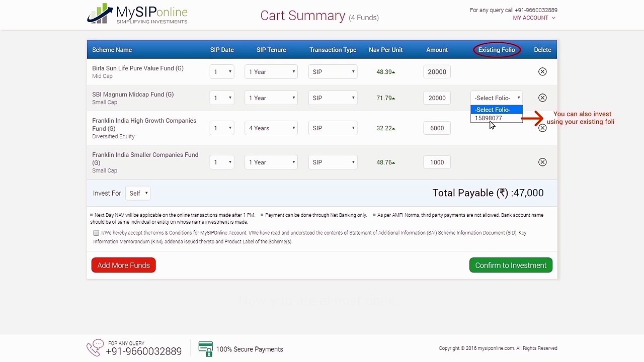Click the phone icon in footer
644x362 pixels.
pos(95,348)
